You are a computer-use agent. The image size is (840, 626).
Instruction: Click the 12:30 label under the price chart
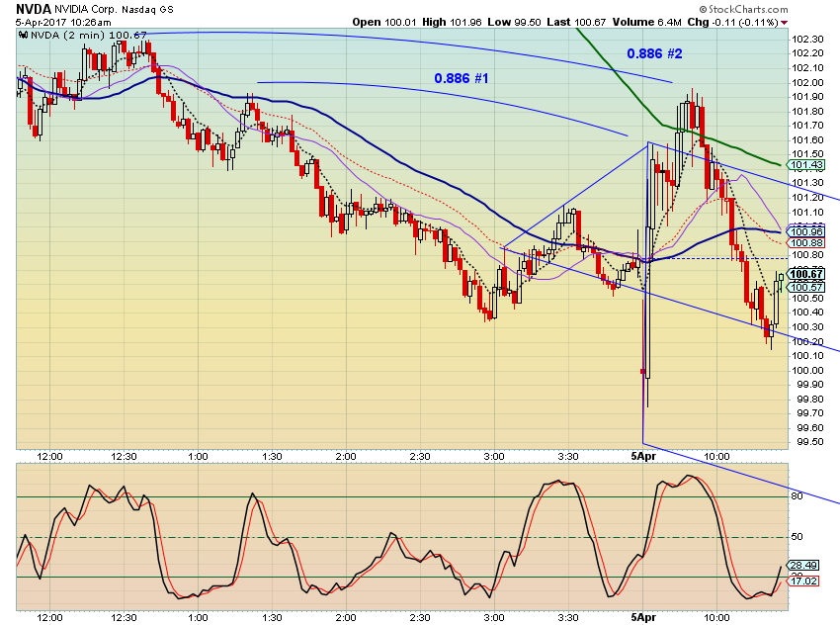point(124,457)
